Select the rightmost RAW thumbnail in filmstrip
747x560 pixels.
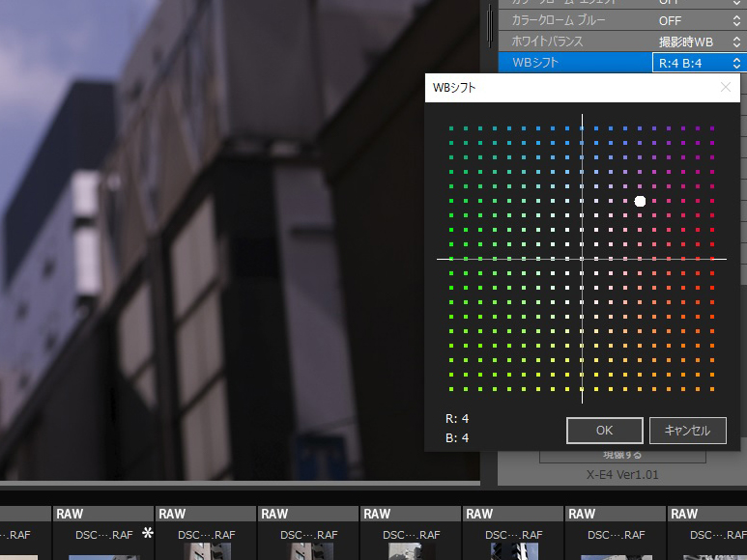[707, 533]
